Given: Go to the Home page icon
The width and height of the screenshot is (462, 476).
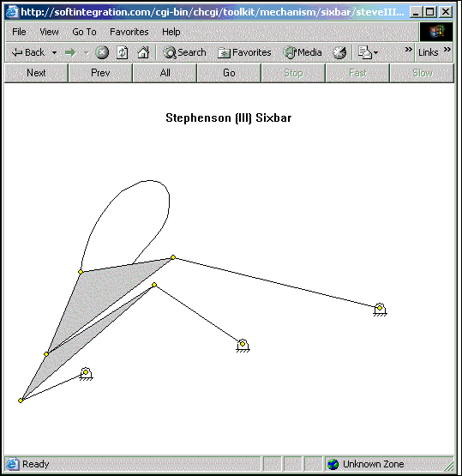Looking at the screenshot, I should tap(143, 52).
